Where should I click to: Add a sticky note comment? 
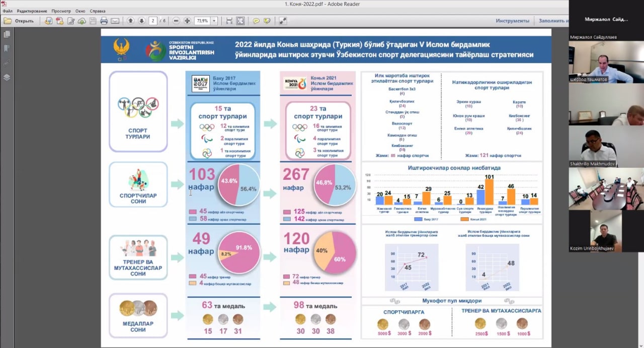[256, 21]
